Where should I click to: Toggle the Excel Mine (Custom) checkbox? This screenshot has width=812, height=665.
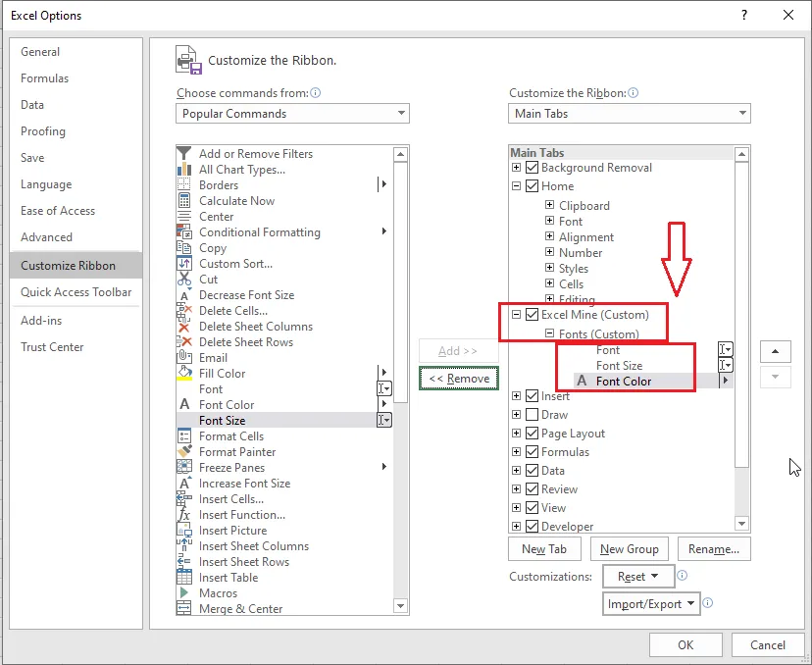[532, 315]
